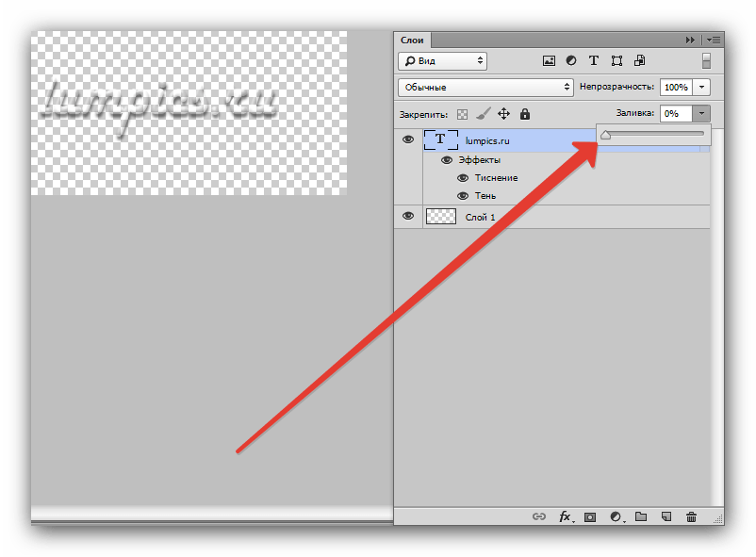Viewport: 756px width, 557px height.
Task: Click the create new layer icon
Action: pyautogui.click(x=666, y=516)
